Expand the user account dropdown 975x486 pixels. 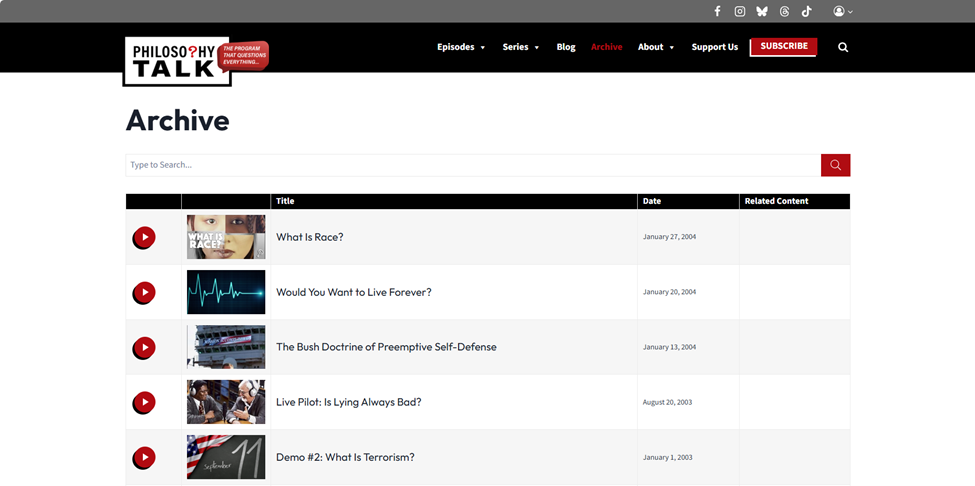tap(843, 12)
